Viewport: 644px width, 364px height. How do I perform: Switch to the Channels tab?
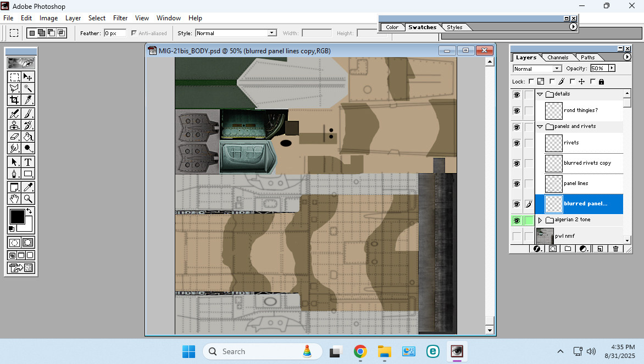(x=558, y=58)
